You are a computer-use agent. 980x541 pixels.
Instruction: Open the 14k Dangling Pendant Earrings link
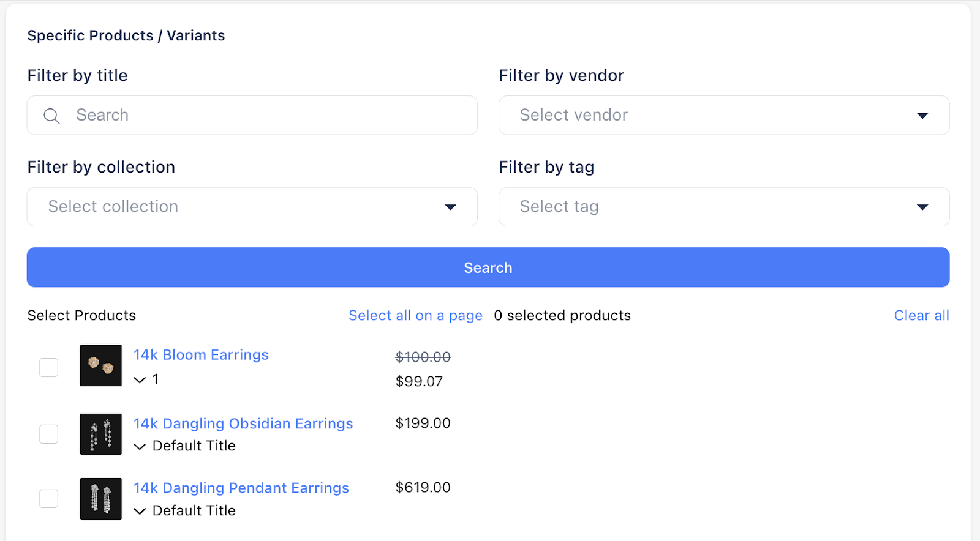pos(241,488)
